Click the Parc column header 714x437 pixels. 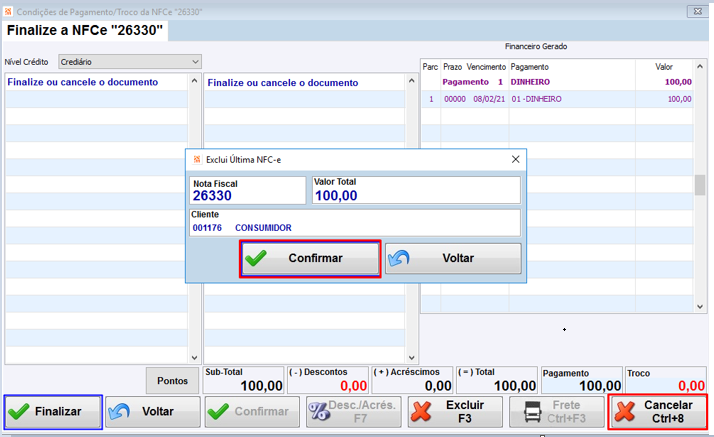tap(430, 67)
